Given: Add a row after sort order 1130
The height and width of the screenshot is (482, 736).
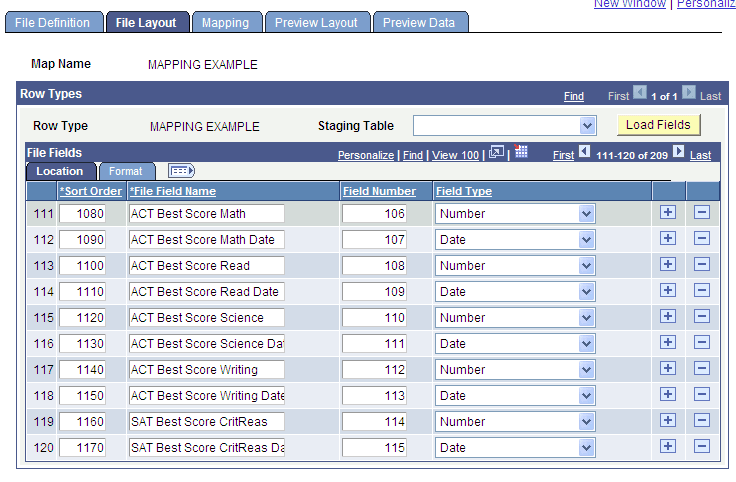Looking at the screenshot, I should point(668,343).
